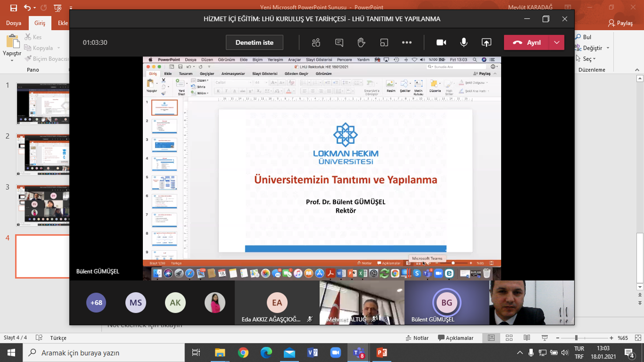Image resolution: width=644 pixels, height=362 pixels.
Task: Click the red Ayrıl leave button
Action: [527, 43]
